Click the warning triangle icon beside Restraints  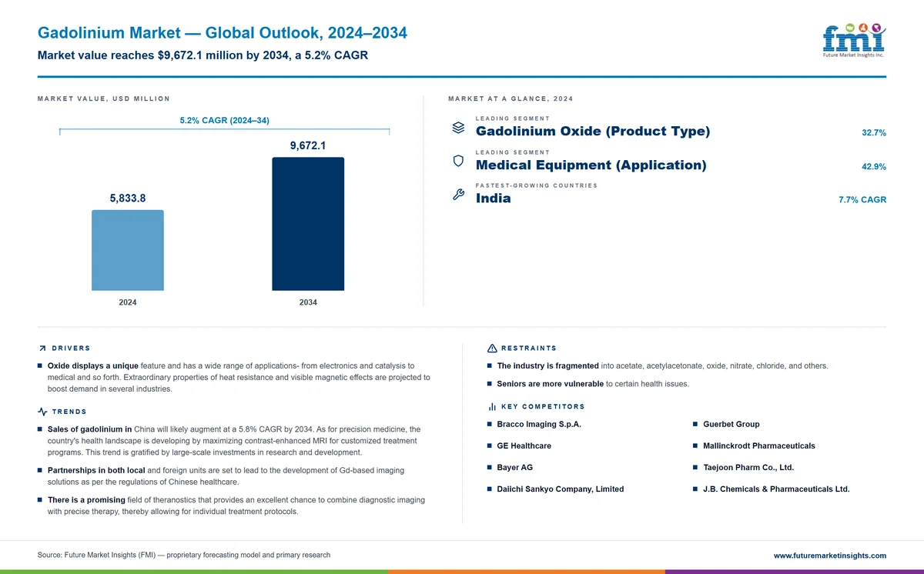[x=492, y=349]
